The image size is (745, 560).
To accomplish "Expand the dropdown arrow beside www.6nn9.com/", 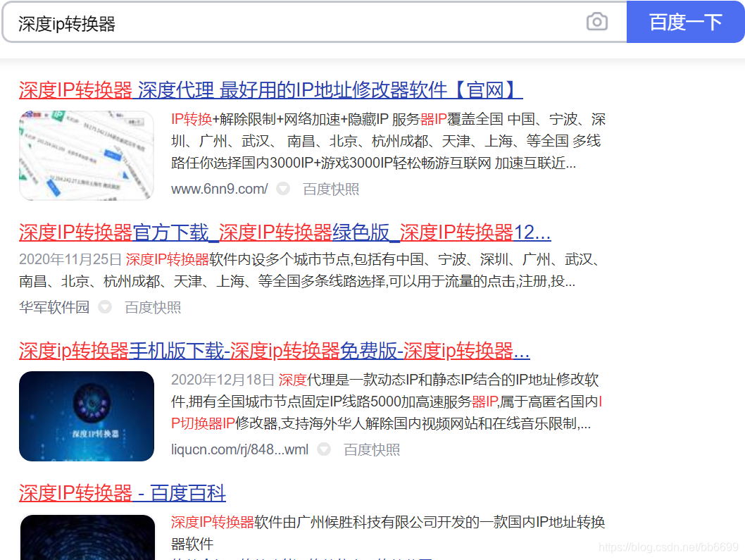I will 283,189.
